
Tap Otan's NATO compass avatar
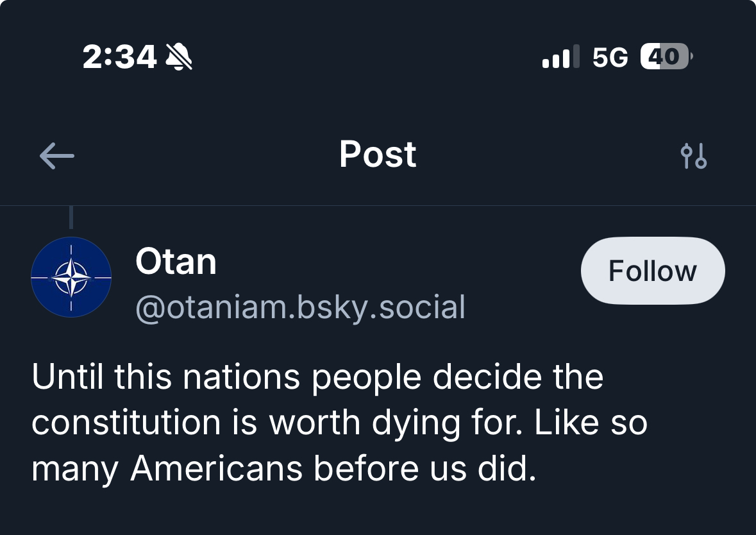coord(71,277)
